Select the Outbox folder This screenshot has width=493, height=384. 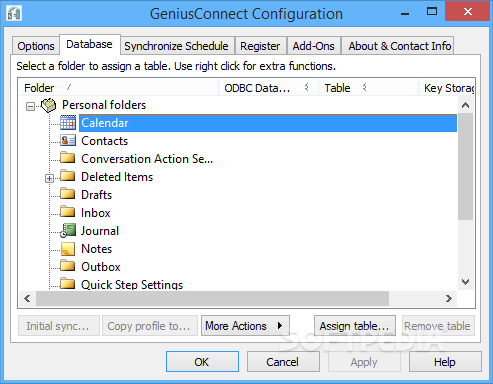[x=101, y=267]
